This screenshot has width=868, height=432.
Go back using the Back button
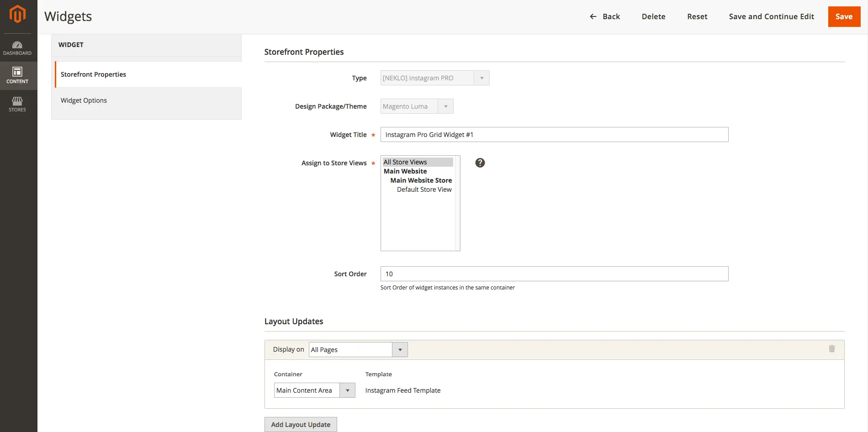tap(605, 16)
